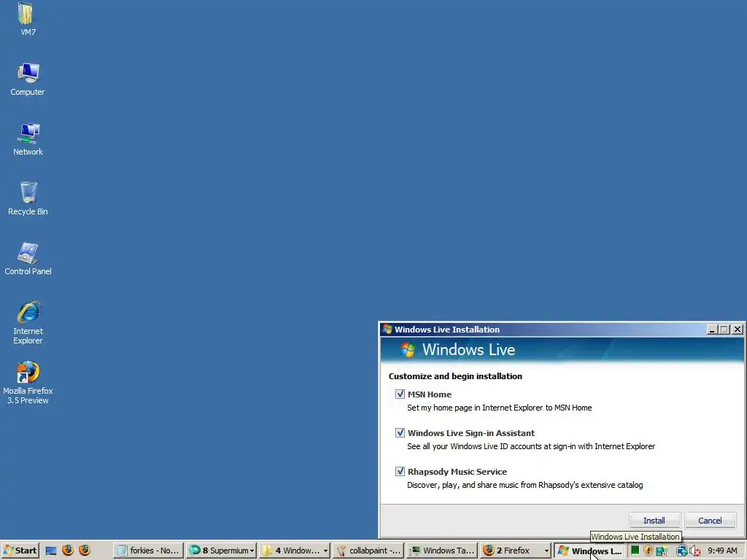Click Show Desktop quick launch icon
This screenshot has height=560, width=747.
[x=51, y=551]
